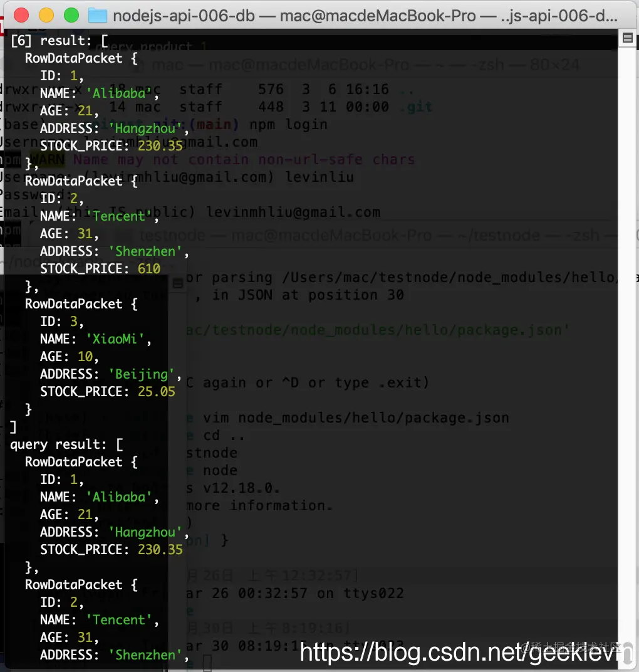Click the 'AGE: 10,' line
The image size is (639, 672).
click(x=70, y=357)
